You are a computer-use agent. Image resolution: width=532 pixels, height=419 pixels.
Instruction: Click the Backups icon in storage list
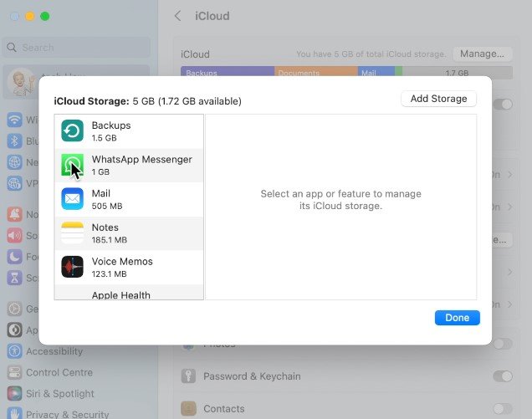[x=72, y=130]
